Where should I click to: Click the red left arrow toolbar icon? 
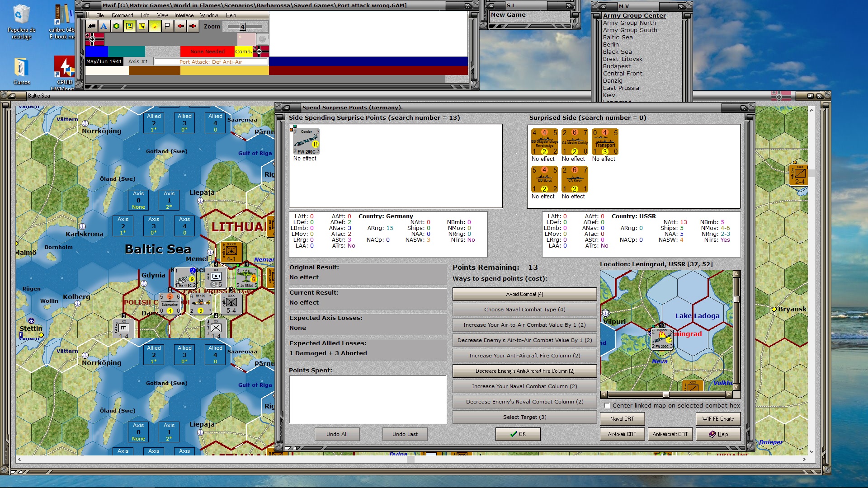click(180, 26)
